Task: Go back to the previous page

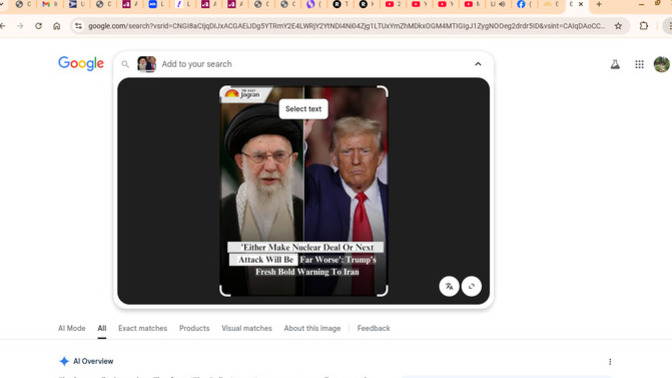Action: point(3,26)
